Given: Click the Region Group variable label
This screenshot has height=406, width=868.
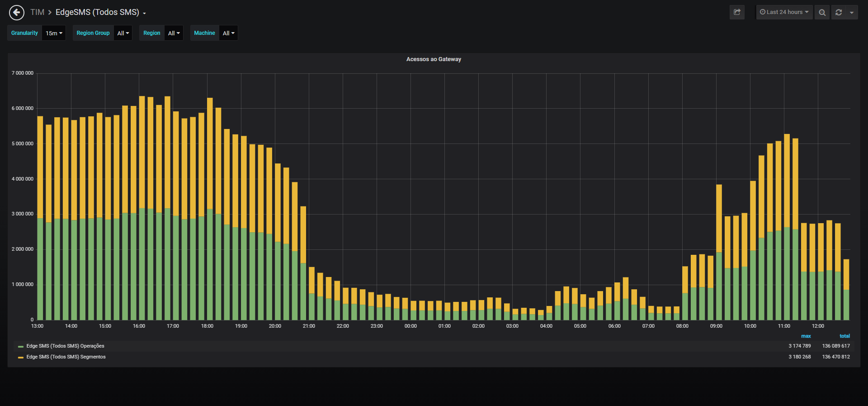Looking at the screenshot, I should pos(93,33).
